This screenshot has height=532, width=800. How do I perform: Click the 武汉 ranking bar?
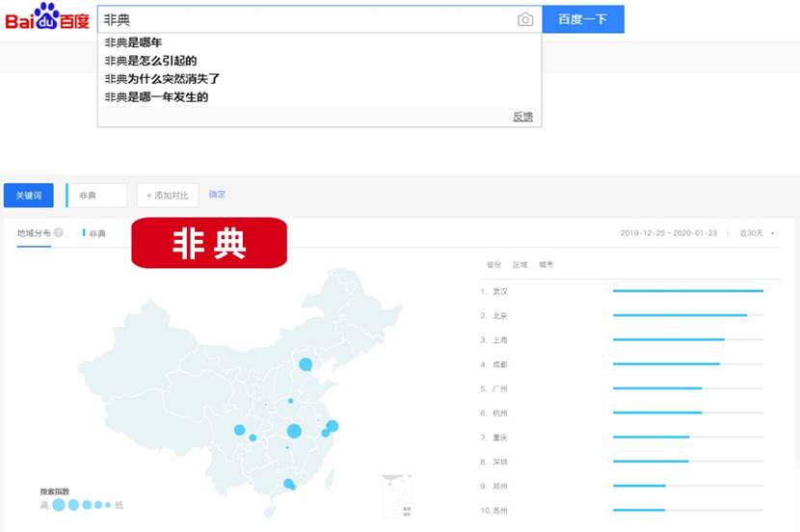tap(687, 291)
